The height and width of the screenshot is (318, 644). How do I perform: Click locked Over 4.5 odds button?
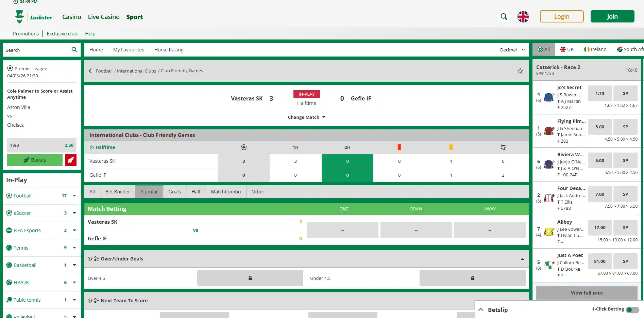click(250, 278)
